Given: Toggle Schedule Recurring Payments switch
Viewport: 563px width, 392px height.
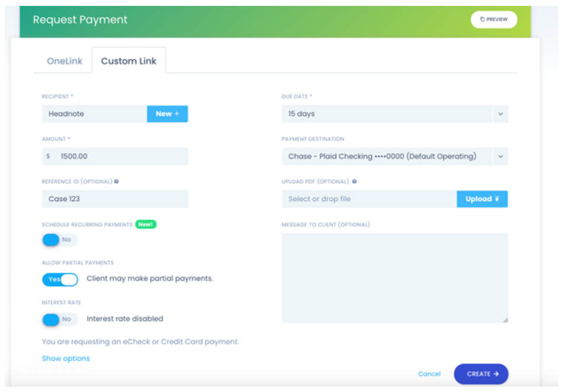Looking at the screenshot, I should pyautogui.click(x=60, y=240).
